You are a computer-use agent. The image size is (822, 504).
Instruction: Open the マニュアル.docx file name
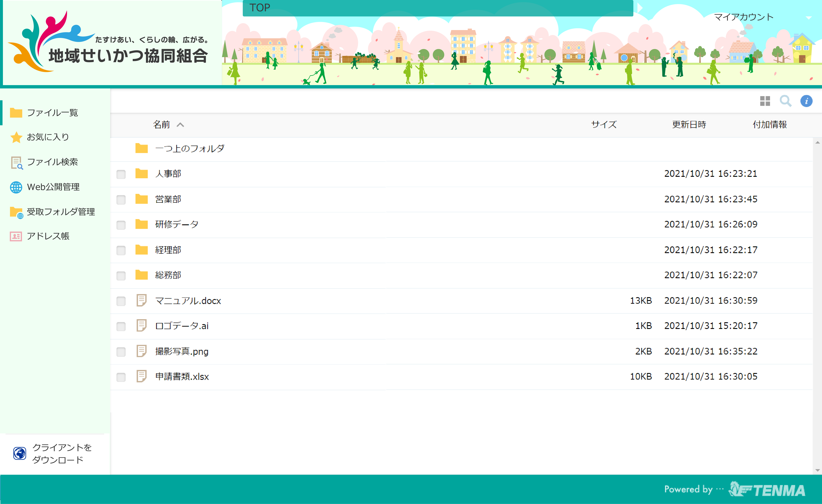(188, 301)
